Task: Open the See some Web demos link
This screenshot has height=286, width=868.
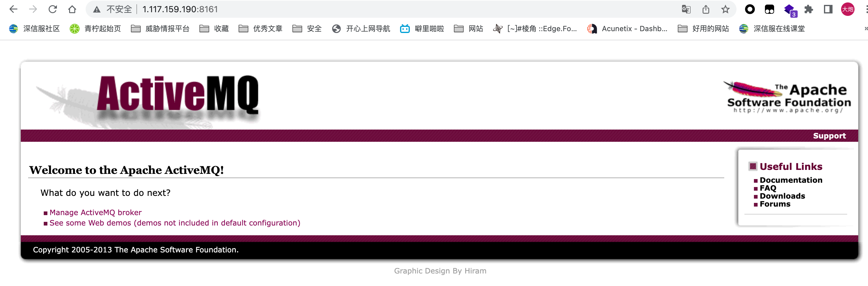Action: tap(175, 223)
